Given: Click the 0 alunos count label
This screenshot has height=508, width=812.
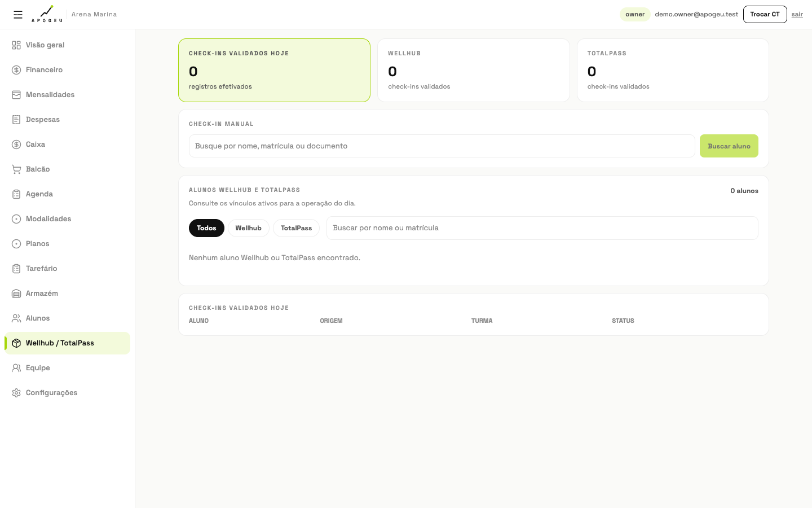Looking at the screenshot, I should pyautogui.click(x=744, y=191).
